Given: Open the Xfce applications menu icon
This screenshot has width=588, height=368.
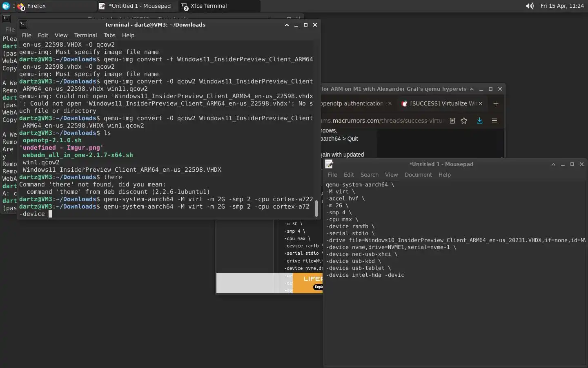Looking at the screenshot, I should (6, 6).
